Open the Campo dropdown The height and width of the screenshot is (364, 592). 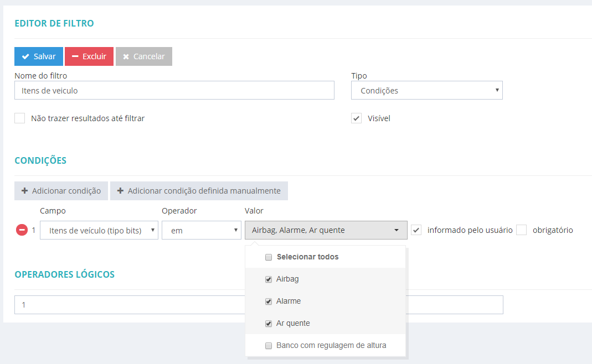pyautogui.click(x=99, y=231)
